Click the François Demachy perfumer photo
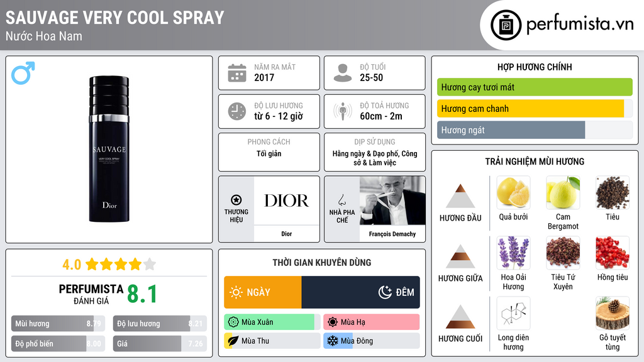 coord(392,201)
